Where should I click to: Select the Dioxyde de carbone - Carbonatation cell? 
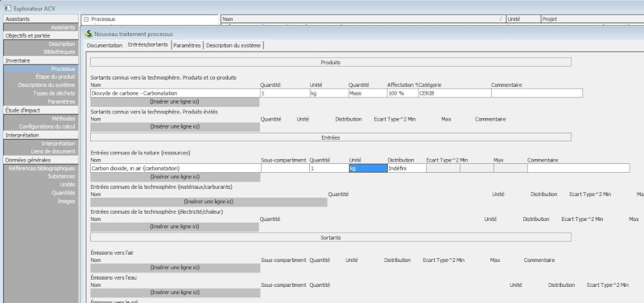(175, 93)
